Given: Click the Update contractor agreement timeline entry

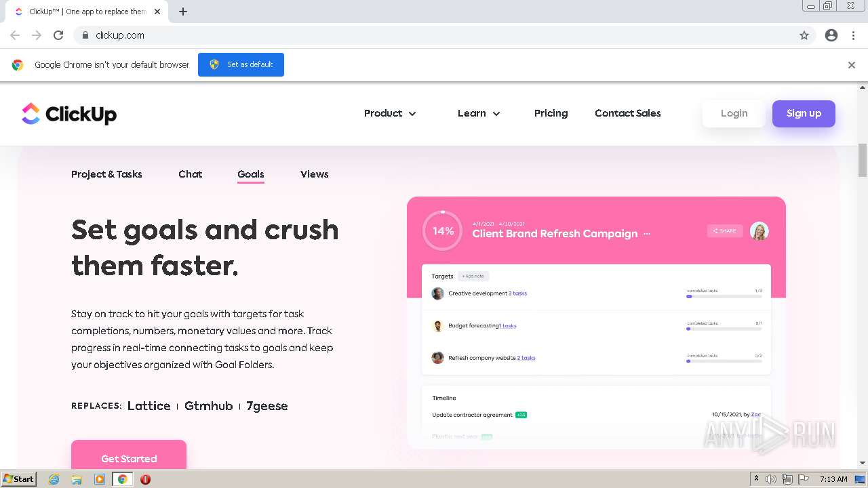Looking at the screenshot, I should click(x=472, y=415).
